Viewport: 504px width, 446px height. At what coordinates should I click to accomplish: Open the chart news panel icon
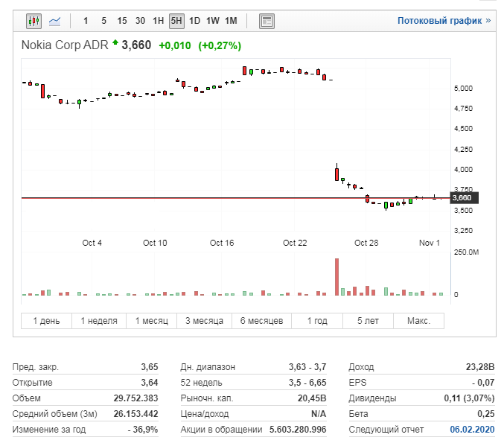(x=267, y=22)
